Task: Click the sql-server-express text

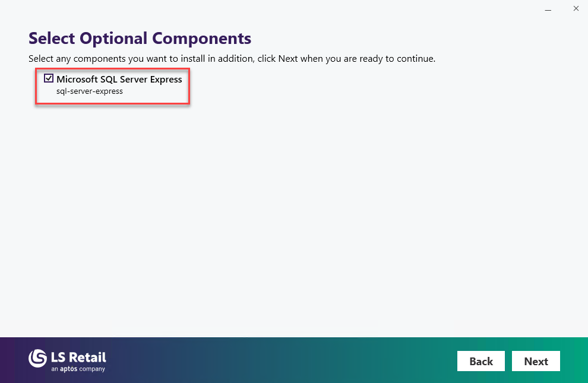Action: (89, 91)
